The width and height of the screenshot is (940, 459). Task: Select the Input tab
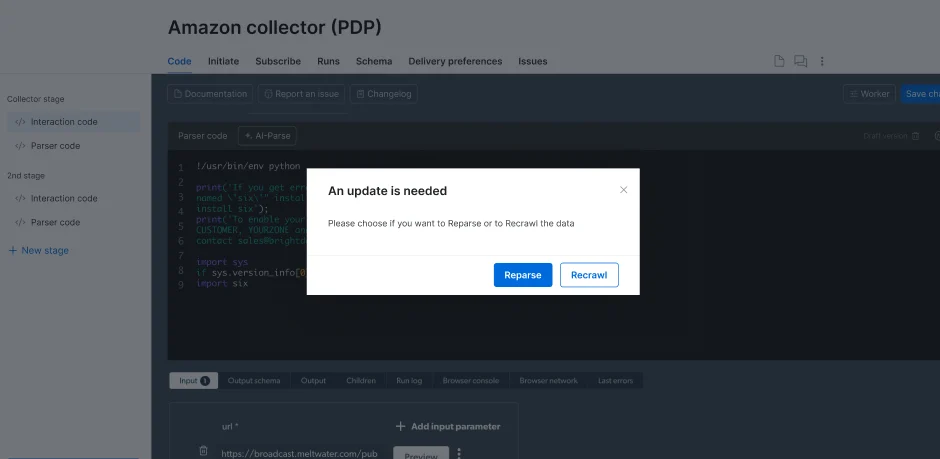(x=194, y=381)
